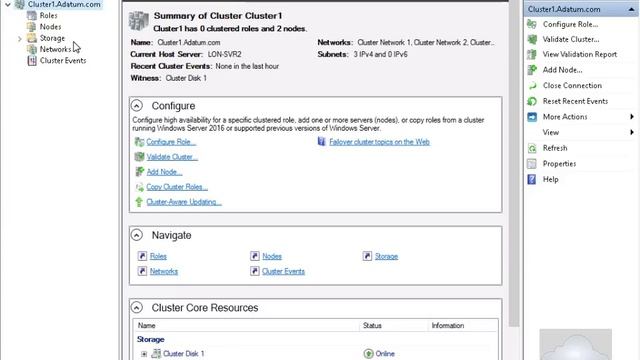Select Roles label in the tree

(x=48, y=16)
